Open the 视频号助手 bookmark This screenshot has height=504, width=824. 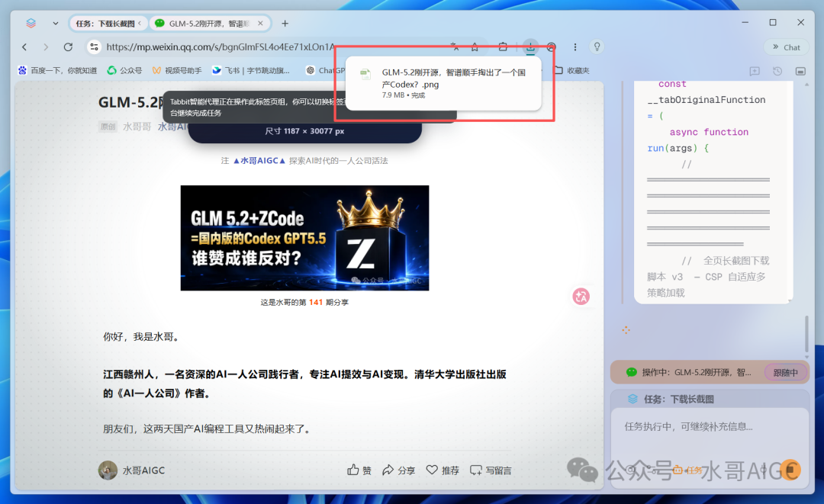click(x=177, y=70)
